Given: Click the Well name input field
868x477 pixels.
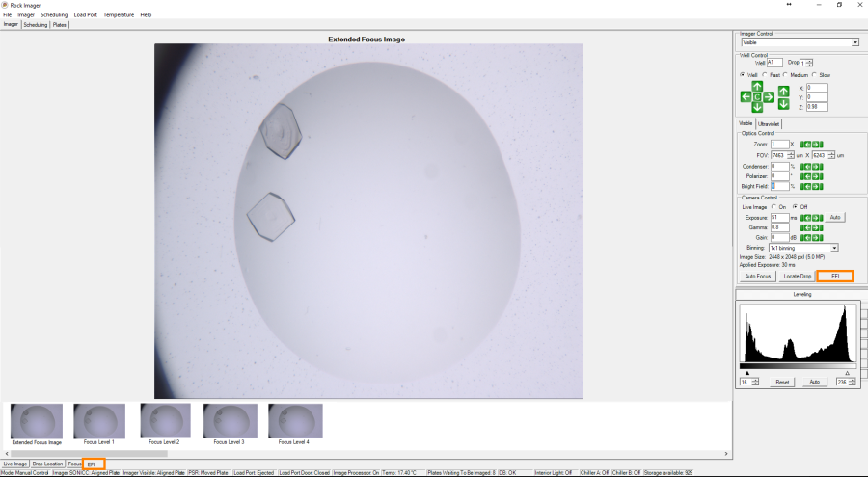Looking at the screenshot, I should point(774,63).
